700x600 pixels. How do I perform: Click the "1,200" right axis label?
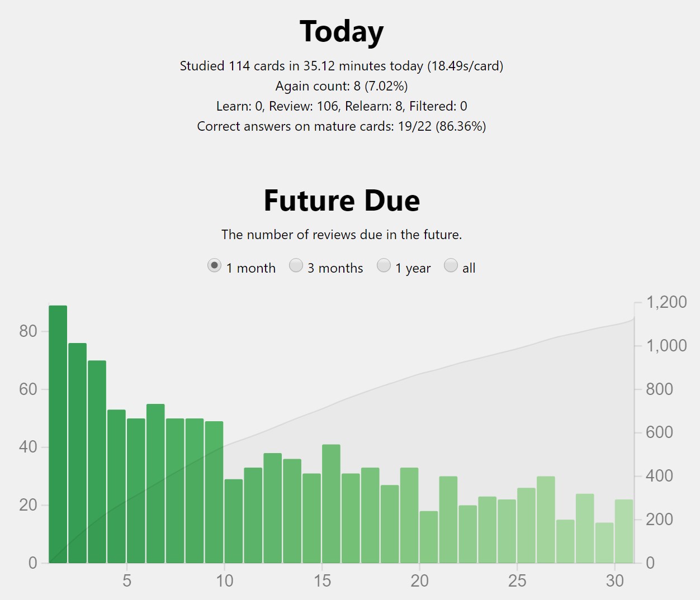coord(666,302)
